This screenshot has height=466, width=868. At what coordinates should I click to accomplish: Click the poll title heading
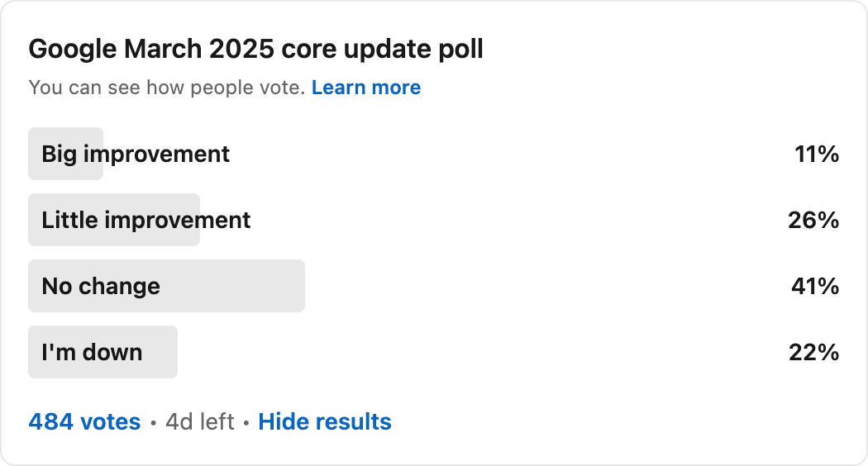(255, 50)
